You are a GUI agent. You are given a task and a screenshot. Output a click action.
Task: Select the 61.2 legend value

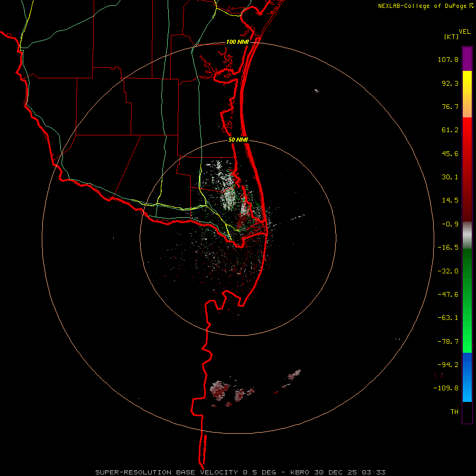coord(450,130)
